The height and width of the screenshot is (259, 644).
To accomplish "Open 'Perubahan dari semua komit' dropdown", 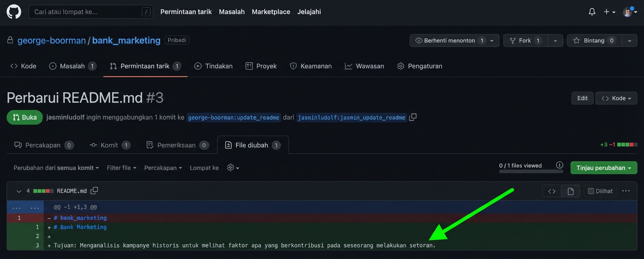I will pos(56,168).
